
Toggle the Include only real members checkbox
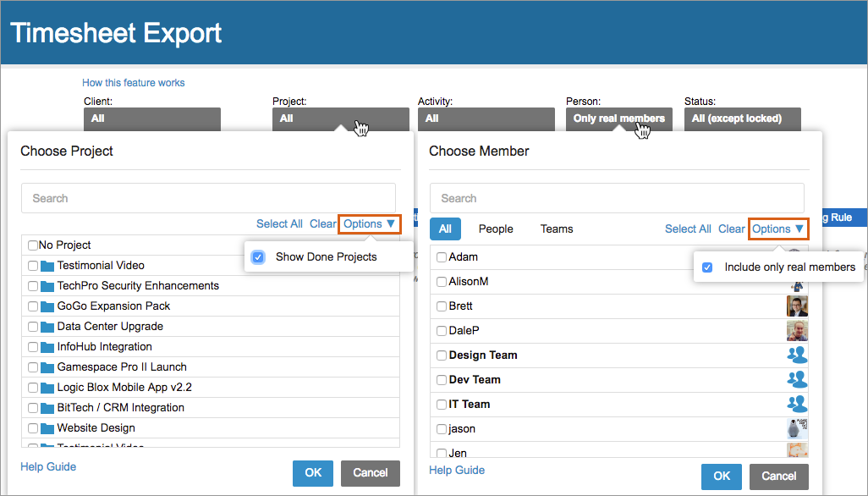click(x=708, y=266)
